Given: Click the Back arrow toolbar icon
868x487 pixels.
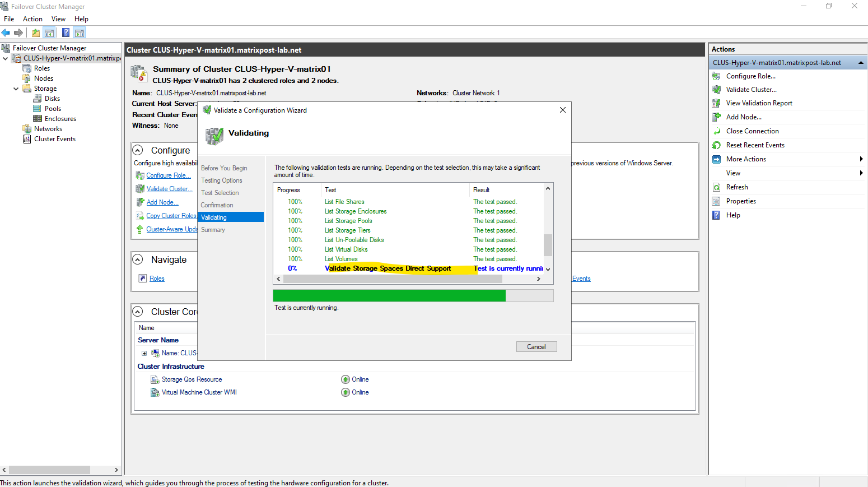Looking at the screenshot, I should [6, 33].
